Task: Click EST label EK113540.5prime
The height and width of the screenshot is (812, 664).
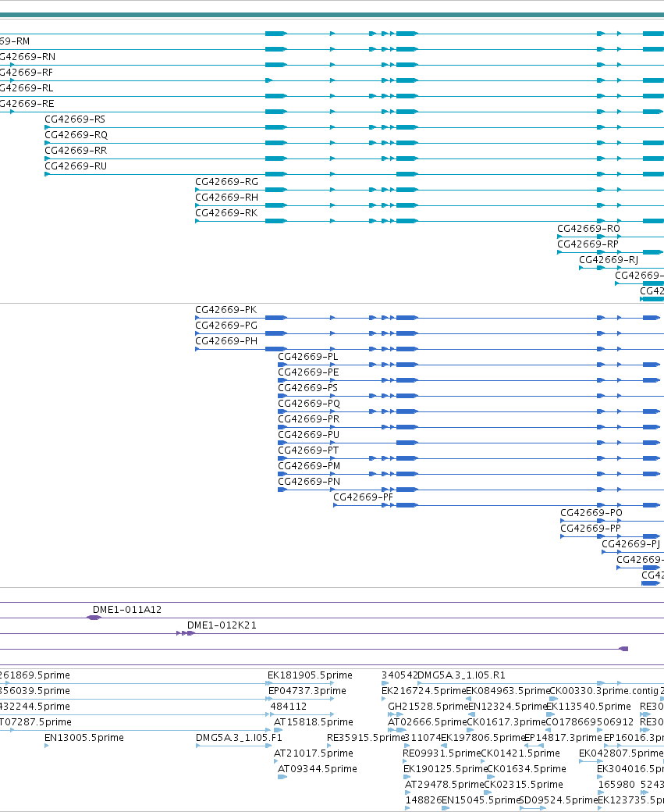Action: point(588,706)
